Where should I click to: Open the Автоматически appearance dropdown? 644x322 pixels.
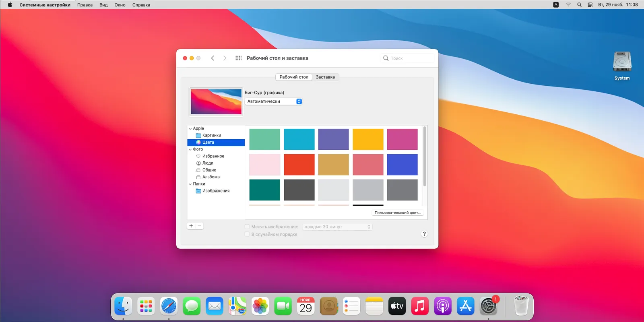(x=273, y=101)
